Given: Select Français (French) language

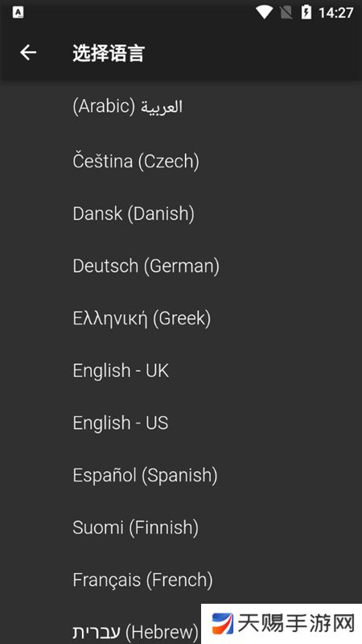Looking at the screenshot, I should click(181, 580).
